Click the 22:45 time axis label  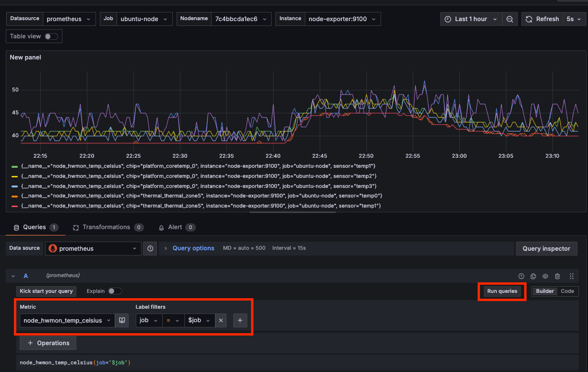319,156
